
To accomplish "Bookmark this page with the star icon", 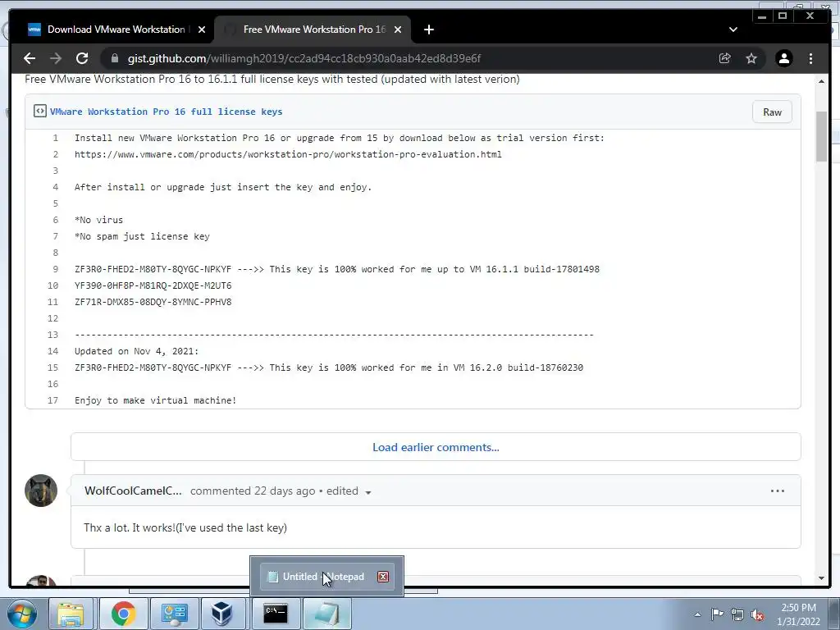I will pos(751,58).
